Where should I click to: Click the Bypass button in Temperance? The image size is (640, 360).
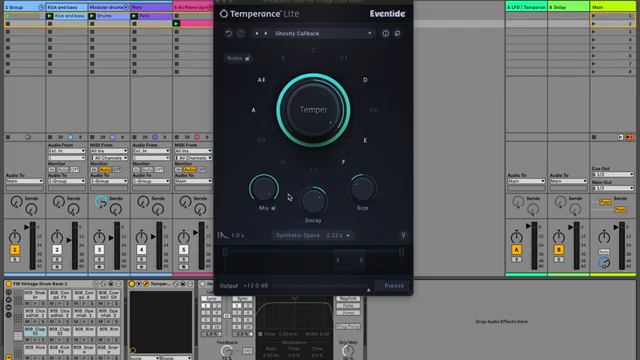point(391,285)
